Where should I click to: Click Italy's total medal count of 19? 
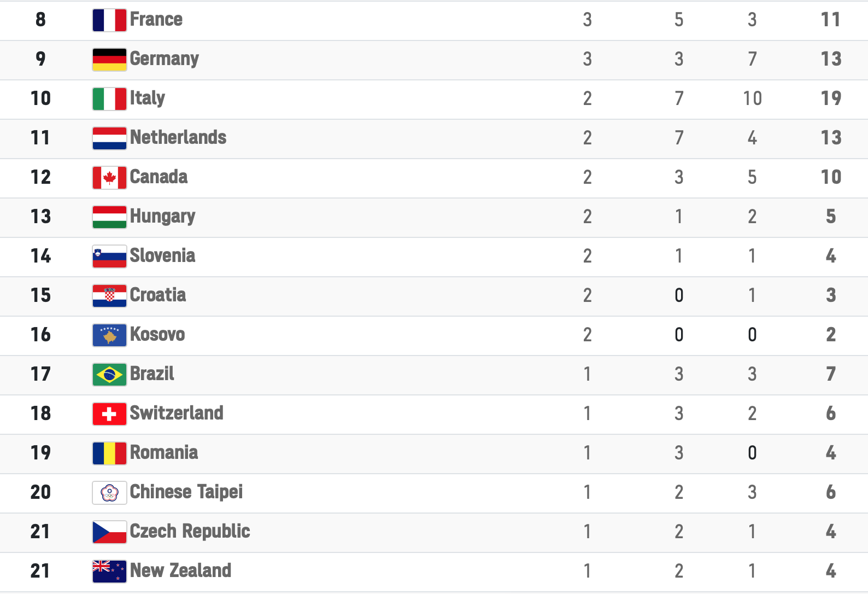pos(830,98)
